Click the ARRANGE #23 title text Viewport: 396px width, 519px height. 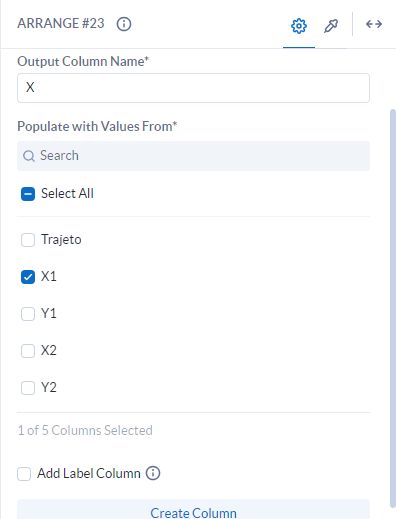(61, 24)
